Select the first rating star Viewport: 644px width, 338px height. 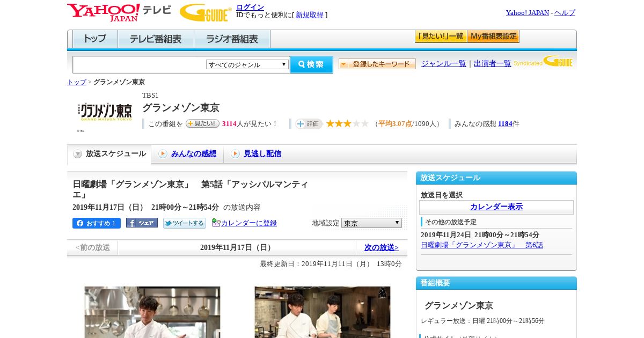[x=331, y=123]
